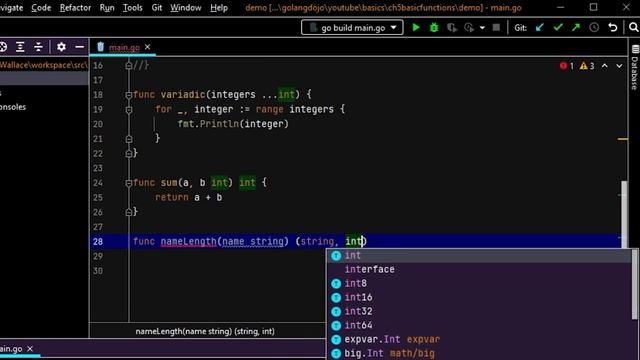Hide the project tool window
640x360 pixels.
tap(80, 47)
